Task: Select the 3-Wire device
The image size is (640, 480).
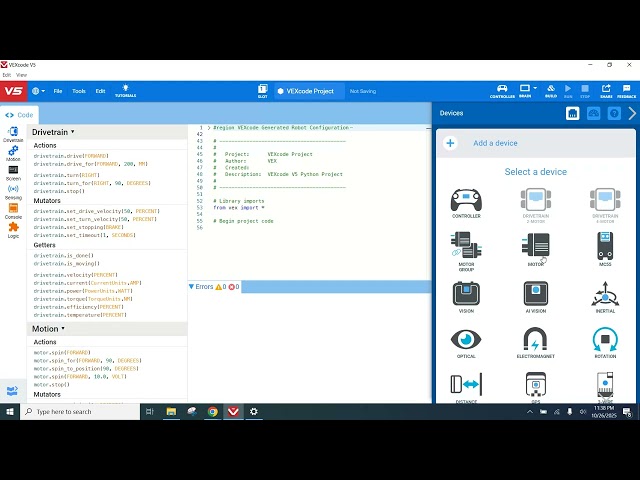Action: [605, 387]
